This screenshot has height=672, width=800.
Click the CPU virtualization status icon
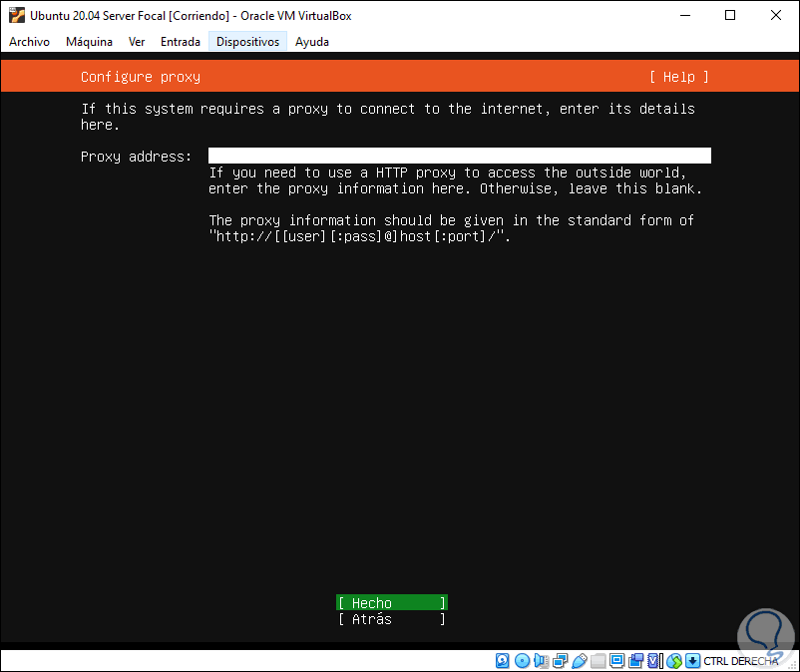pyautogui.click(x=654, y=661)
